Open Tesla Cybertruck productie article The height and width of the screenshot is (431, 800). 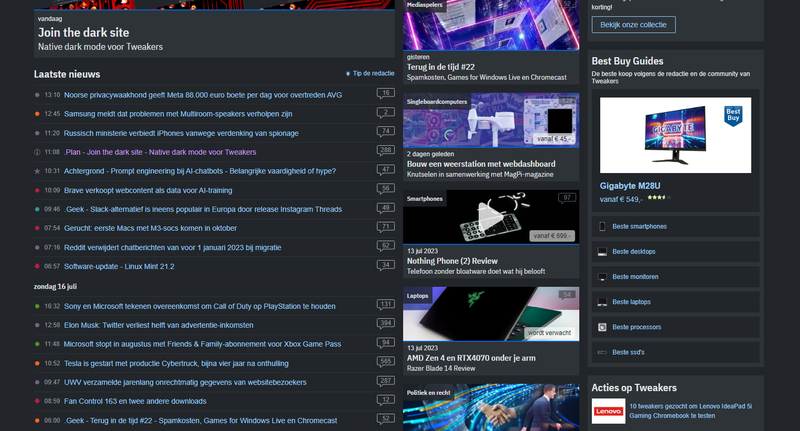click(x=176, y=364)
